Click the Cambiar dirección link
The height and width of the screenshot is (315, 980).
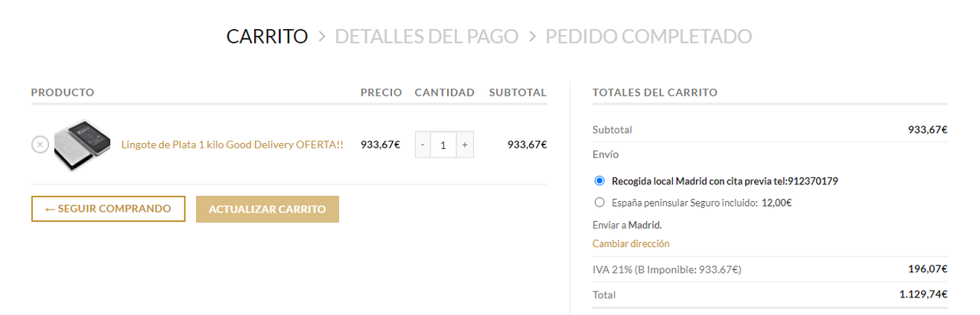click(x=631, y=244)
